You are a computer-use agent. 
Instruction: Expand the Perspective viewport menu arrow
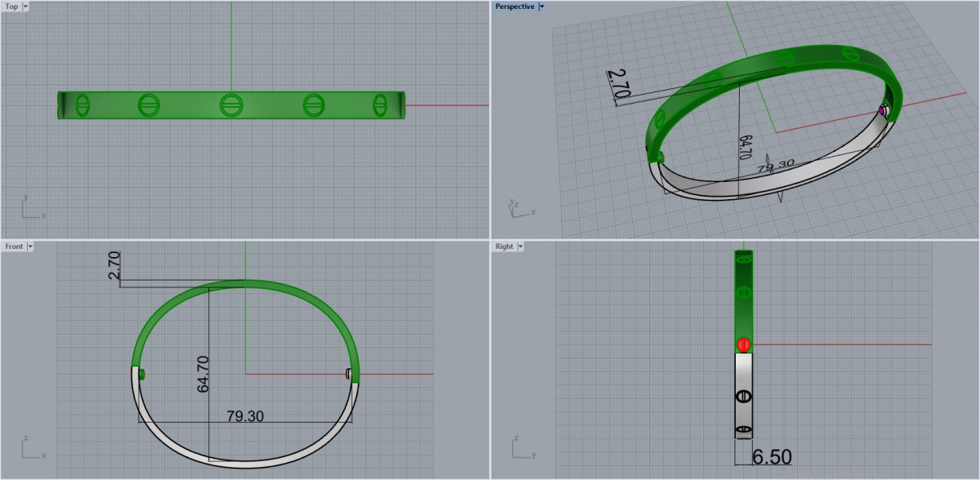[x=542, y=7]
